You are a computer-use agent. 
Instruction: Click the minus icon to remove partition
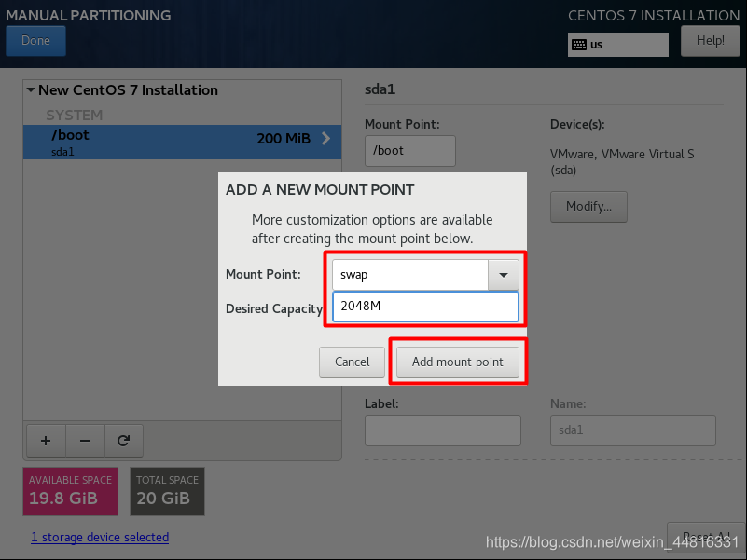pyautogui.click(x=85, y=441)
